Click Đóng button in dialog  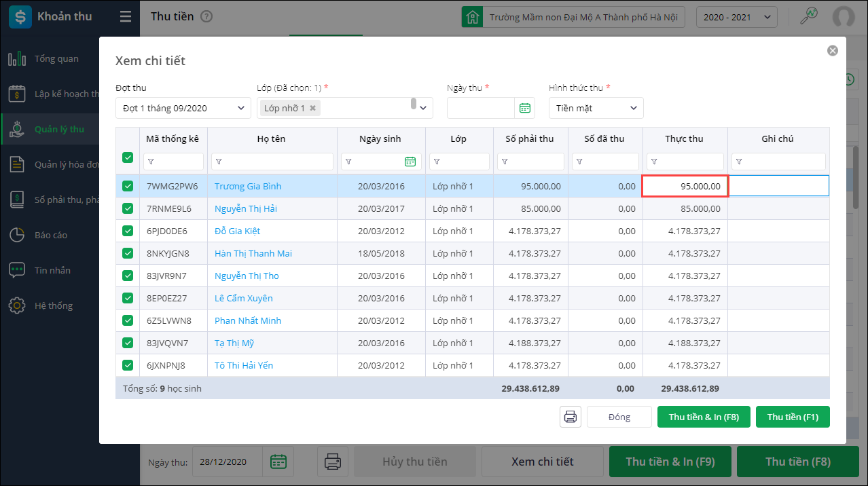pos(619,417)
